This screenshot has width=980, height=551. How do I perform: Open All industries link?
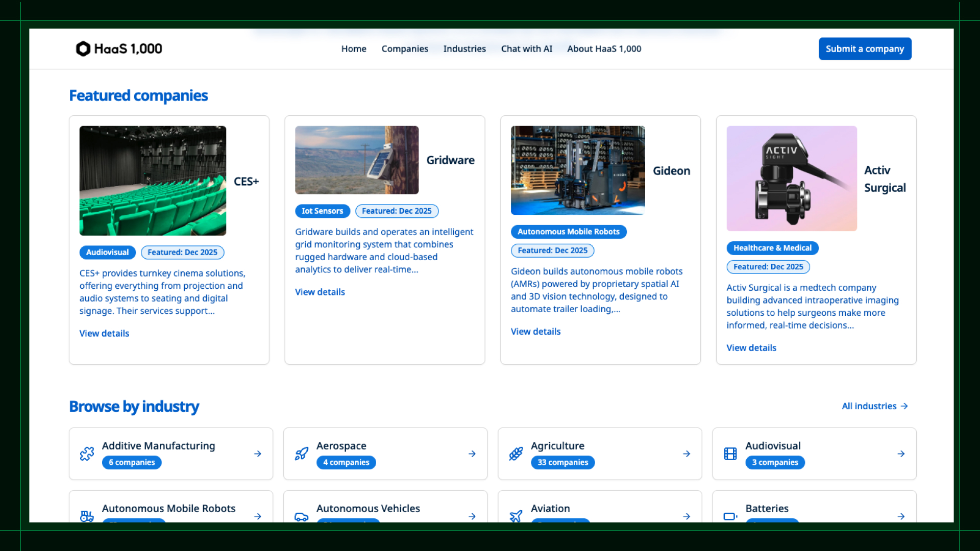click(x=875, y=406)
